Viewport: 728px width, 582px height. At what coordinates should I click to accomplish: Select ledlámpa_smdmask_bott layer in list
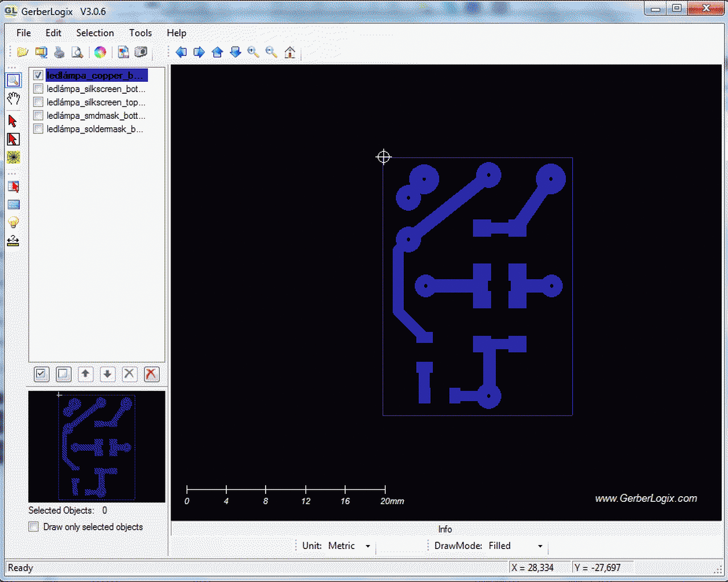[96, 116]
